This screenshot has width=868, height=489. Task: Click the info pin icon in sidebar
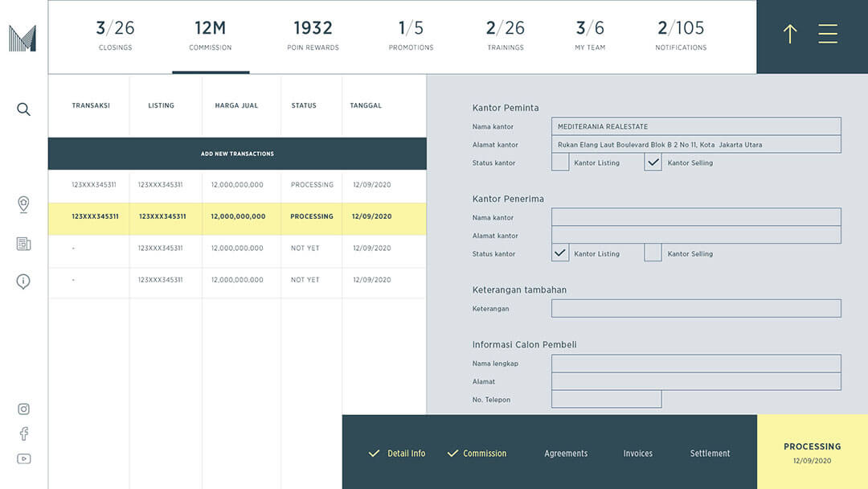point(23,281)
